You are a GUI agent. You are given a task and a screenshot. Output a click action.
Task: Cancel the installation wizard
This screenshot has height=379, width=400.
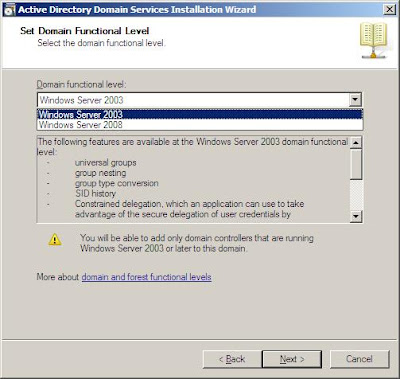[359, 359]
